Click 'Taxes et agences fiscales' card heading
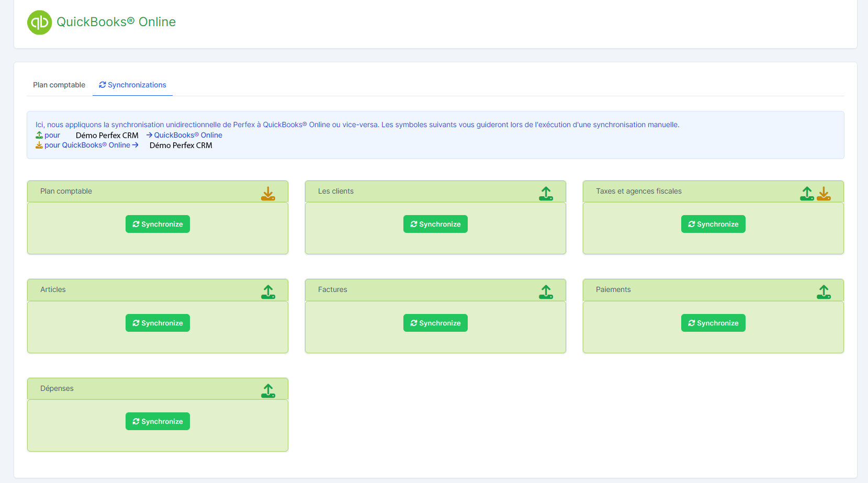This screenshot has width=868, height=483. coord(639,191)
